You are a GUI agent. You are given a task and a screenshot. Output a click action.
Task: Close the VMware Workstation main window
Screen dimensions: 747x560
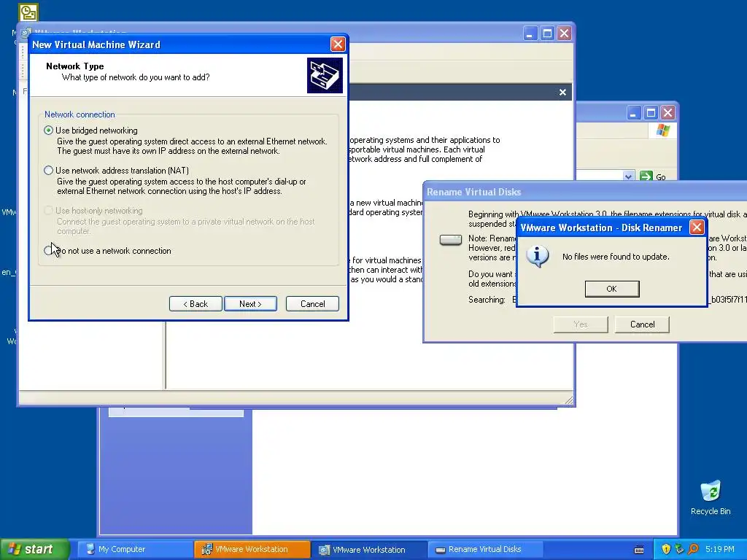pyautogui.click(x=565, y=34)
